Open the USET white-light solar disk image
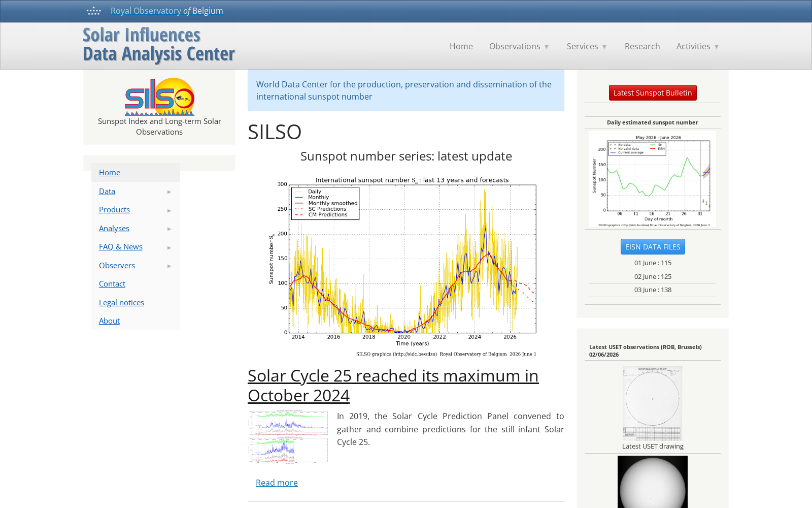 [653, 482]
